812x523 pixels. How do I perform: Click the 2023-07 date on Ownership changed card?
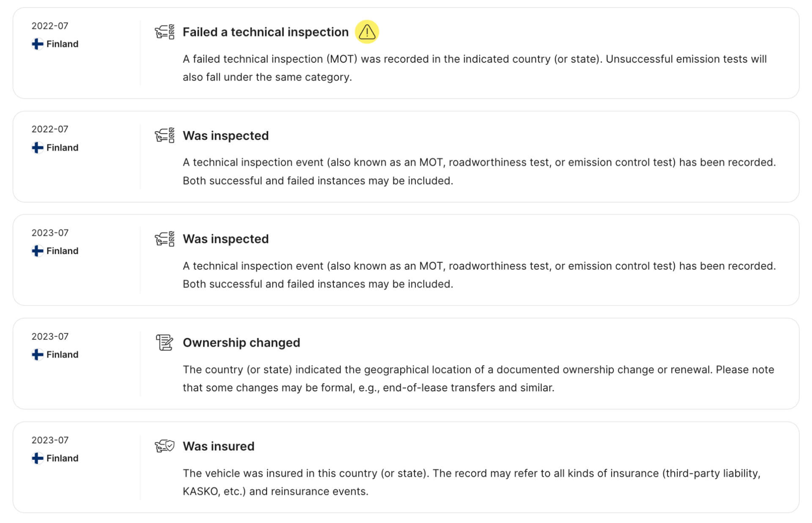[50, 336]
